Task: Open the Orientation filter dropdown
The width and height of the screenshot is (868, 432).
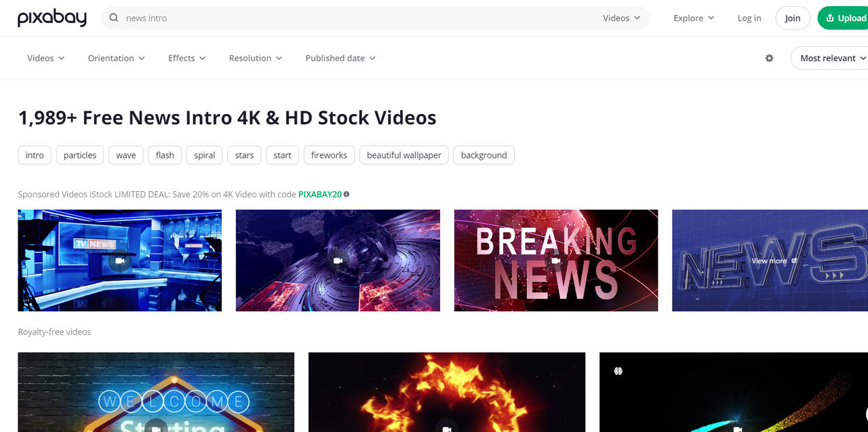Action: click(x=117, y=58)
